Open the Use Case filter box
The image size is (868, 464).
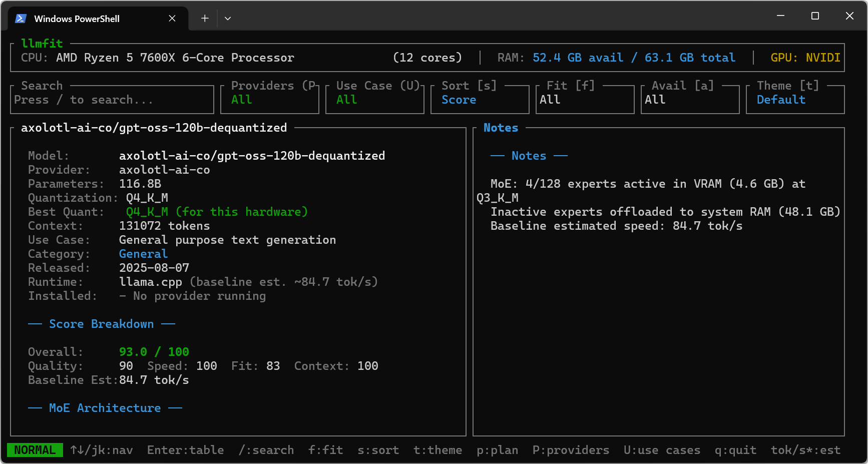coord(374,100)
